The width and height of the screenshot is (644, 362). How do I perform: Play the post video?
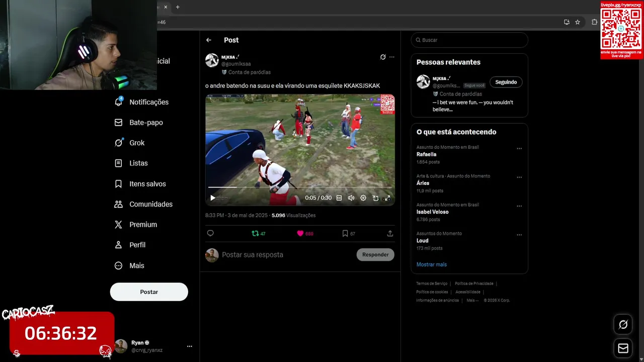tap(213, 198)
